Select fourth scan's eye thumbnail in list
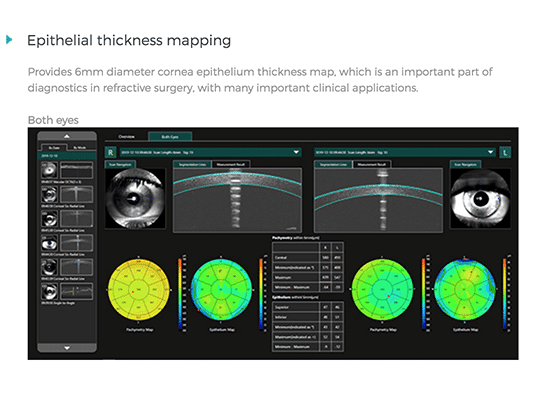The width and height of the screenshot is (540, 400). pyautogui.click(x=49, y=243)
